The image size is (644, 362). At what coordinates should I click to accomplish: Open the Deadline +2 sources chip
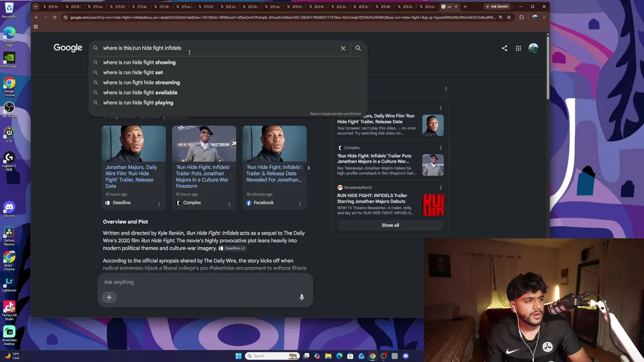point(232,248)
